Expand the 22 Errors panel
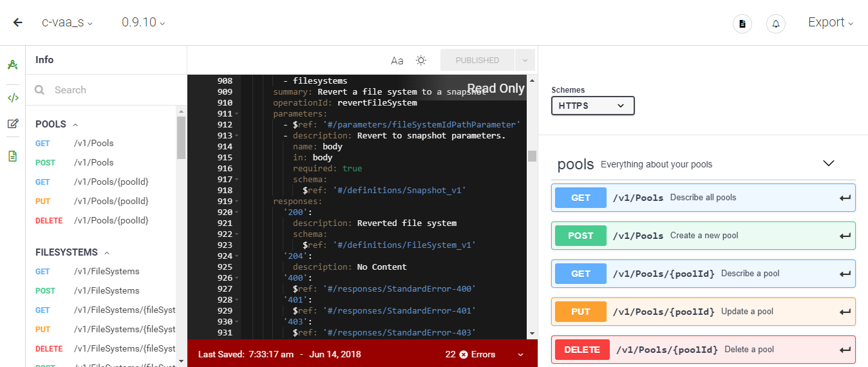 point(520,355)
